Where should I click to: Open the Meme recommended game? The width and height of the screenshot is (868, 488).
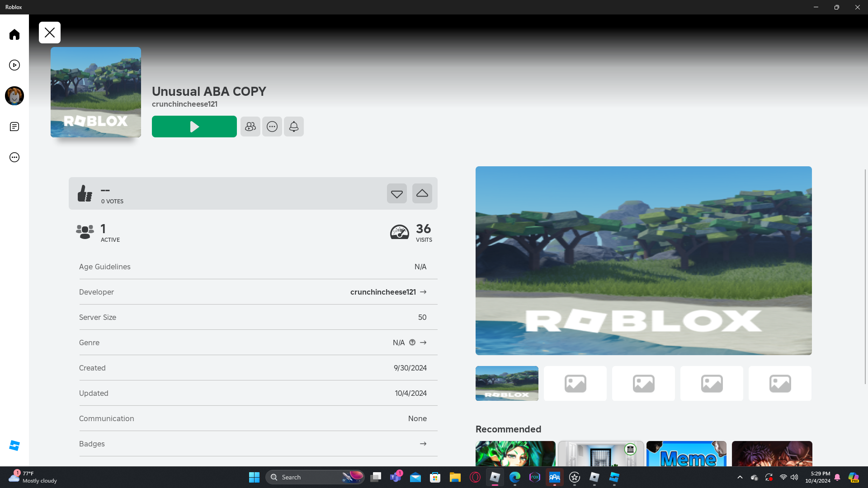coord(686,454)
